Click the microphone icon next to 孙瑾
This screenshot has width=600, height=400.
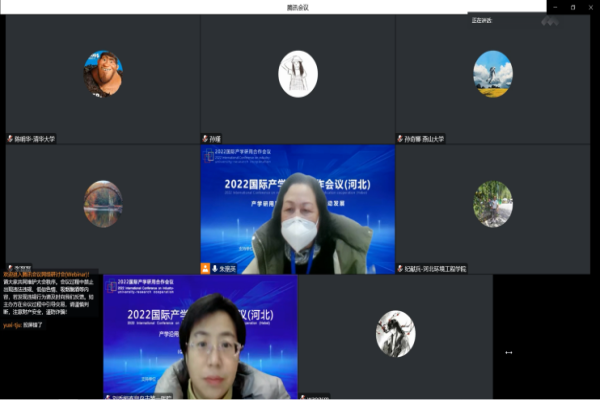[x=205, y=139]
